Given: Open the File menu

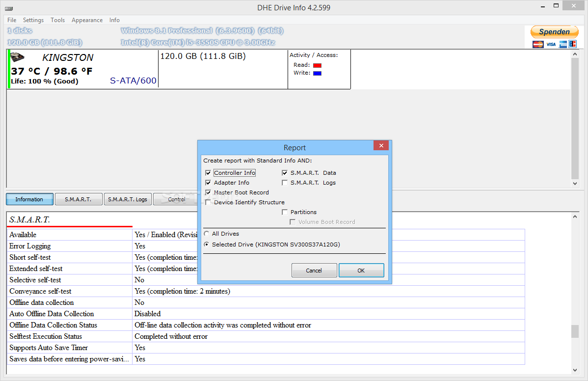Looking at the screenshot, I should [12, 20].
